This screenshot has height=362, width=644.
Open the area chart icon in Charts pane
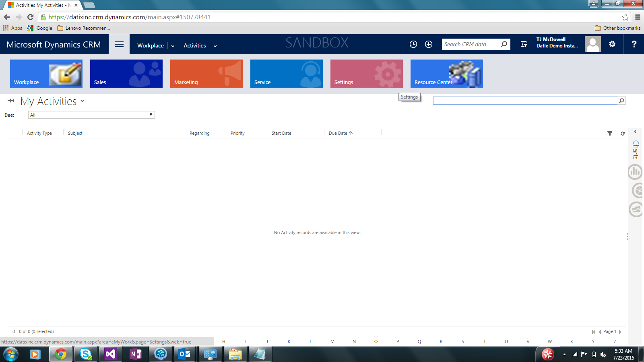click(636, 210)
